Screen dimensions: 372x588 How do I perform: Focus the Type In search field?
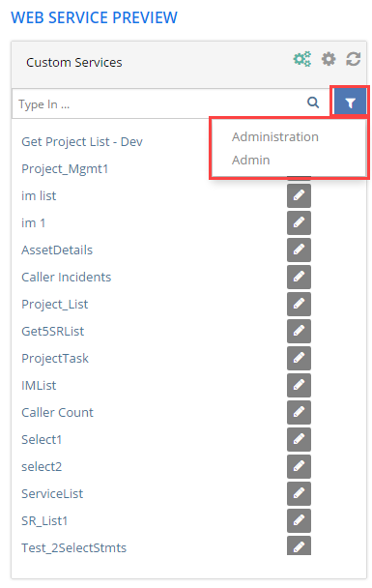coord(159,103)
